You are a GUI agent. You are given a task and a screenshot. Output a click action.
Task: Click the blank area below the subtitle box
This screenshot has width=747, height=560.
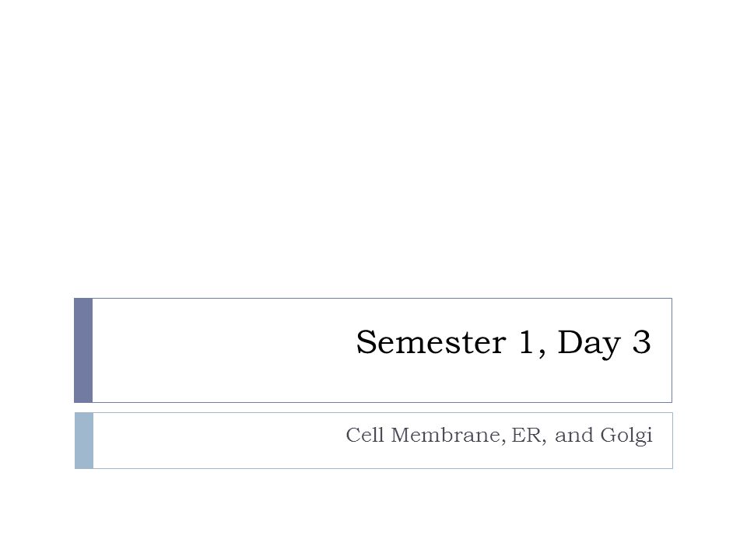pyautogui.click(x=373, y=514)
